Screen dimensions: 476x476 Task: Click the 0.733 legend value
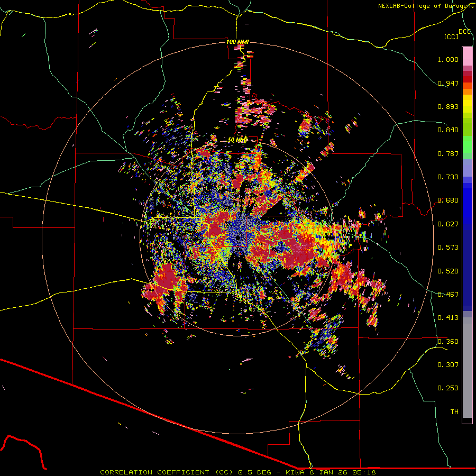click(448, 177)
